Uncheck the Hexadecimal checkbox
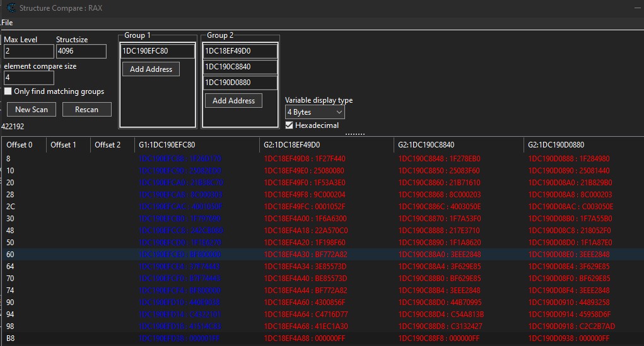The height and width of the screenshot is (346, 644). pos(290,125)
